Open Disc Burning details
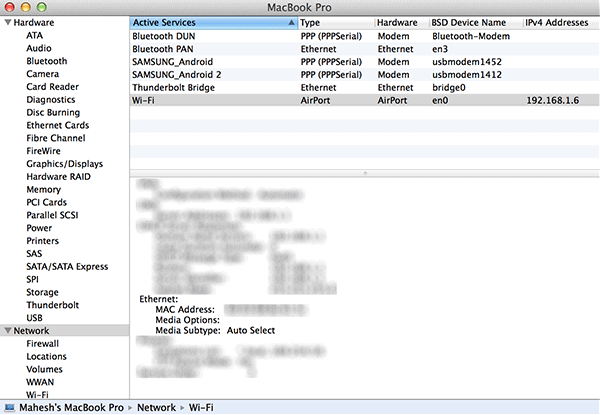The height and width of the screenshot is (415, 600). click(53, 112)
